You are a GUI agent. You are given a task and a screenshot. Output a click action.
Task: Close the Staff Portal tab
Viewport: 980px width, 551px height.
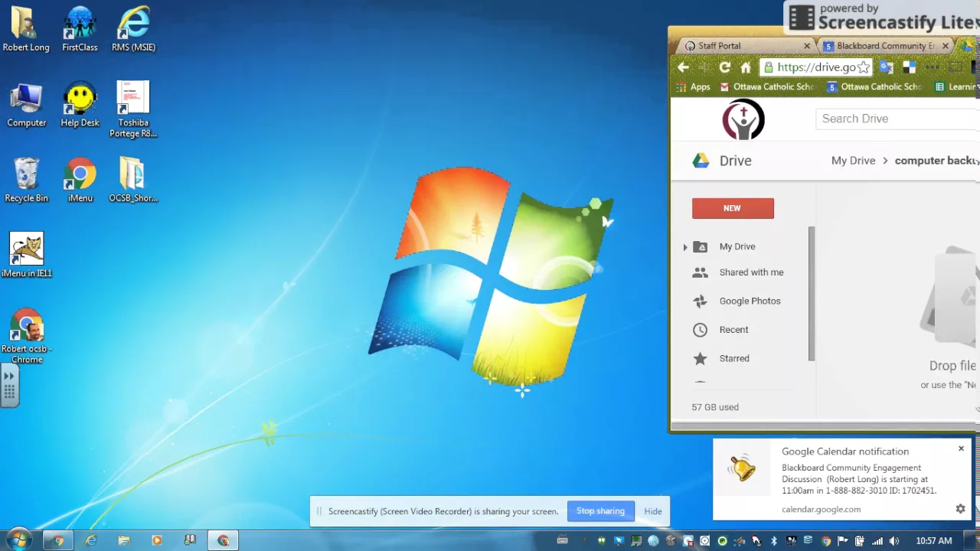tap(806, 46)
